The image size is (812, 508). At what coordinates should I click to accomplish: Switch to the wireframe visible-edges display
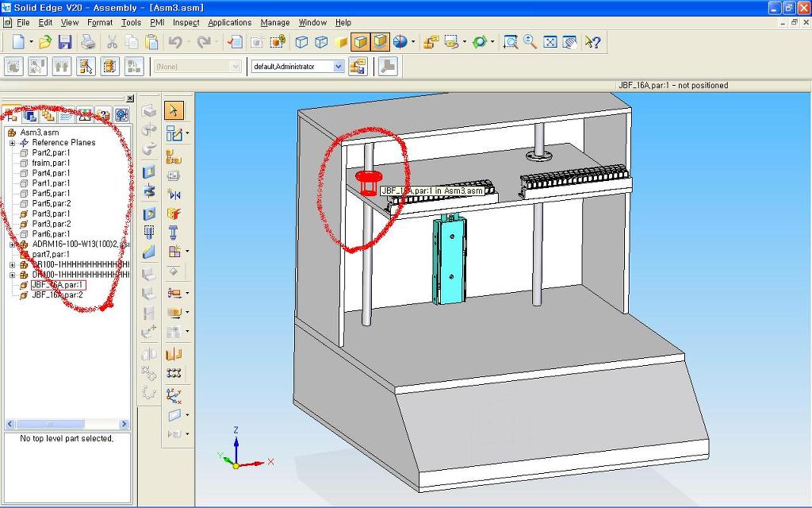click(x=302, y=42)
